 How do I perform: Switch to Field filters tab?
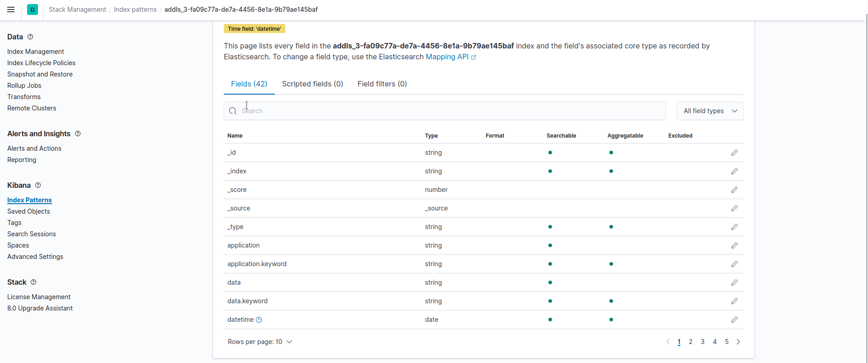[x=382, y=84]
